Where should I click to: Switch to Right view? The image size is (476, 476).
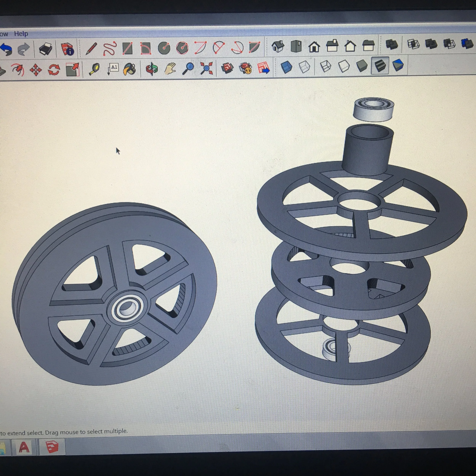click(332, 46)
